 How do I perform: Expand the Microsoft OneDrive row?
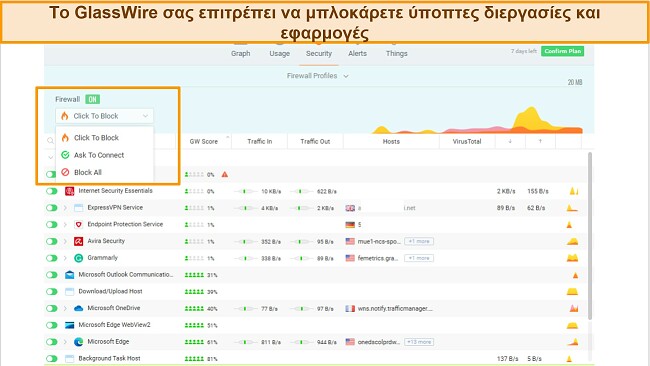65,308
